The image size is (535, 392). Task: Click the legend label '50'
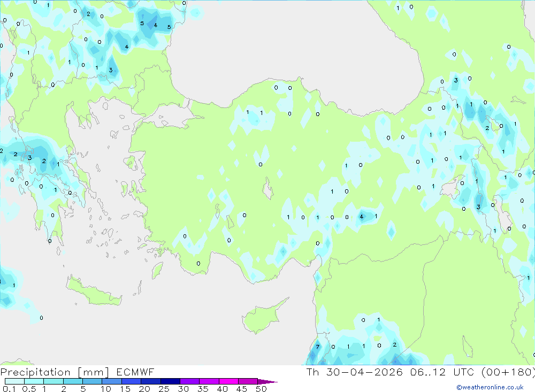tap(262, 389)
